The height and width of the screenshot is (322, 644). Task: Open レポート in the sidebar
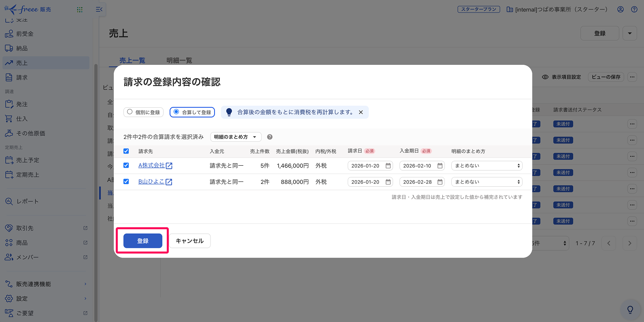tap(45, 201)
